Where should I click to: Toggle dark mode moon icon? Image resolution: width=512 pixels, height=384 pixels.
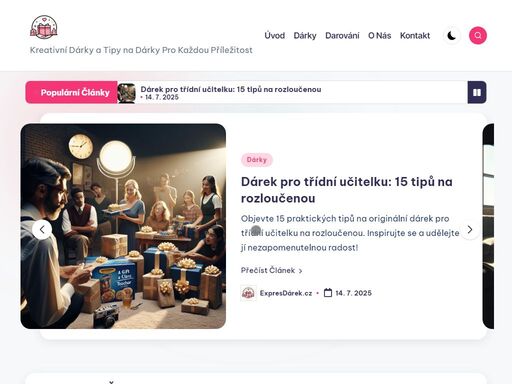[x=452, y=36]
